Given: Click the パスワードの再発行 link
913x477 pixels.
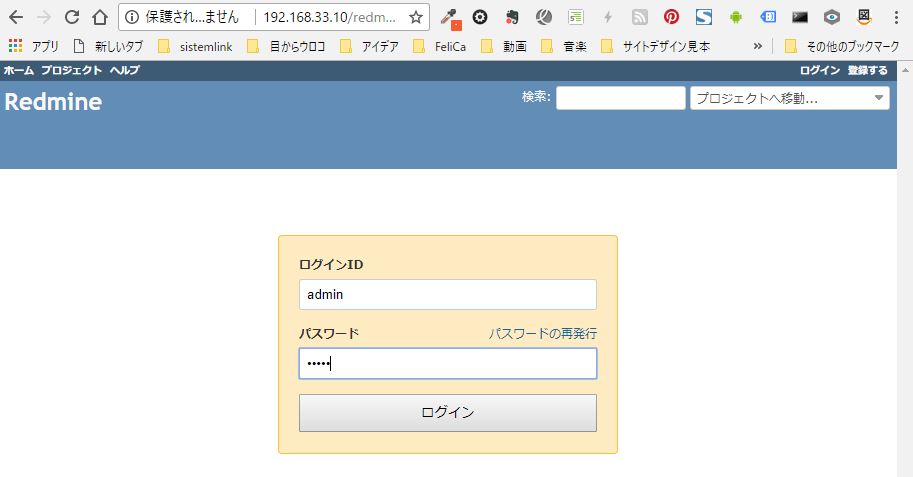Looking at the screenshot, I should [543, 334].
